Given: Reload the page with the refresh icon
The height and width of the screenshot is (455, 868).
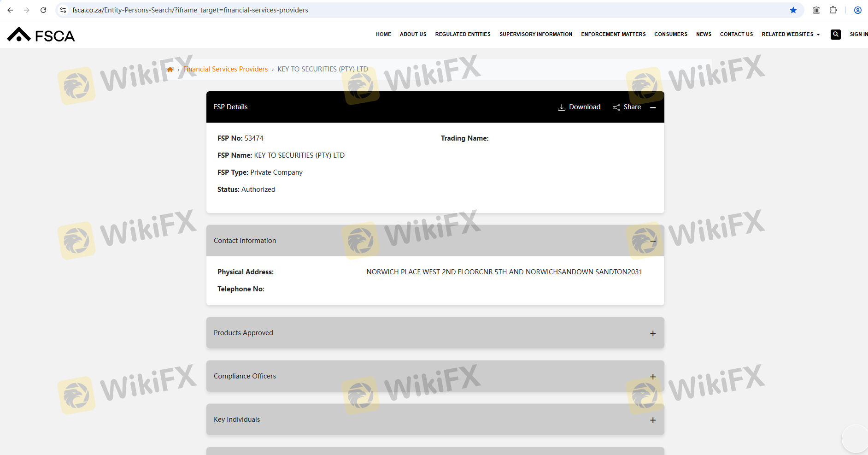Looking at the screenshot, I should tap(43, 10).
